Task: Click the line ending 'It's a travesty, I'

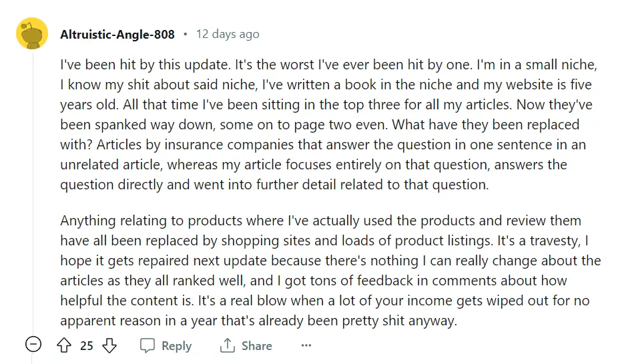Action: pyautogui.click(x=324, y=241)
